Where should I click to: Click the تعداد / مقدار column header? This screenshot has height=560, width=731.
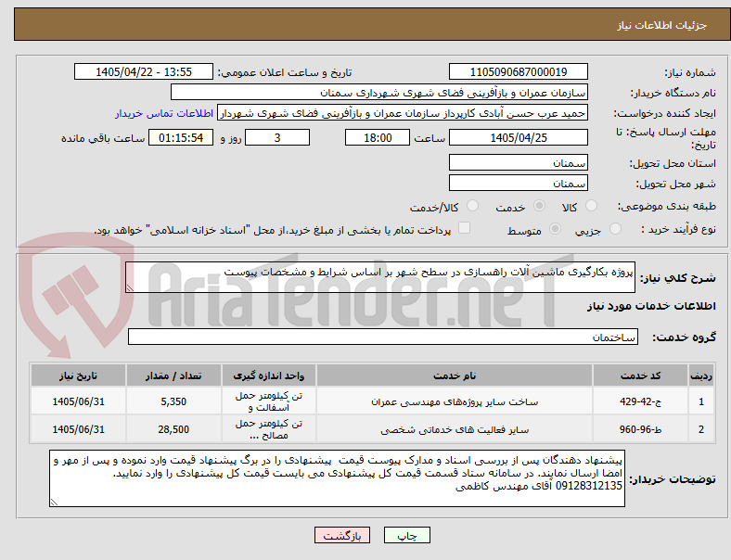click(173, 375)
